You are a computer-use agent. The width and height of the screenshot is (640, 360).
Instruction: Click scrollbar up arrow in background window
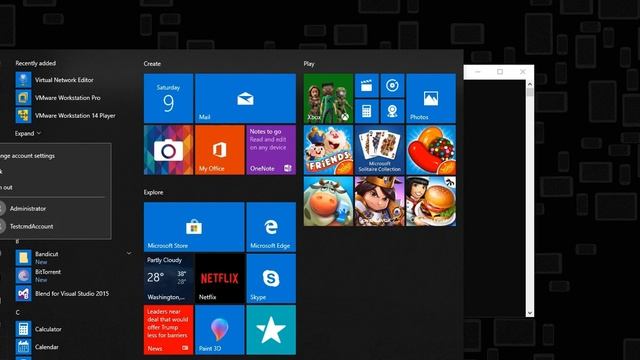(x=529, y=84)
